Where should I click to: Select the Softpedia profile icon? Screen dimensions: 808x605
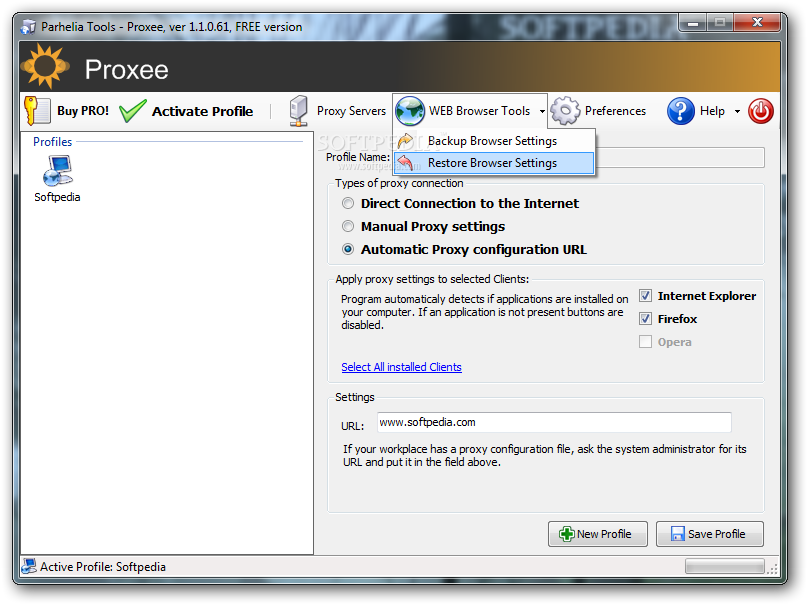[x=57, y=171]
